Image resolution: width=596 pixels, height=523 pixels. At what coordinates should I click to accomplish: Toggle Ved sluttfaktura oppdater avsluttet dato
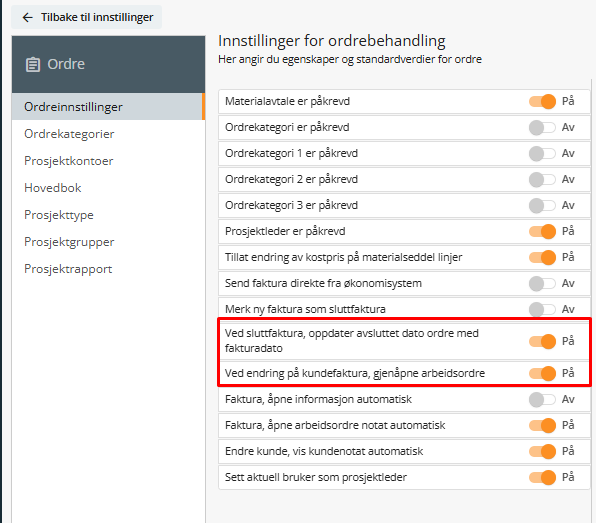pyautogui.click(x=542, y=341)
